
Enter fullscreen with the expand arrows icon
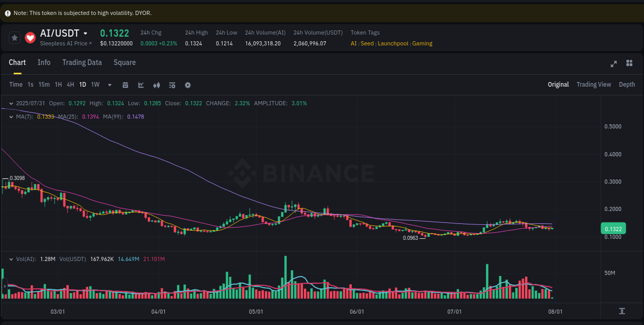pos(613,64)
